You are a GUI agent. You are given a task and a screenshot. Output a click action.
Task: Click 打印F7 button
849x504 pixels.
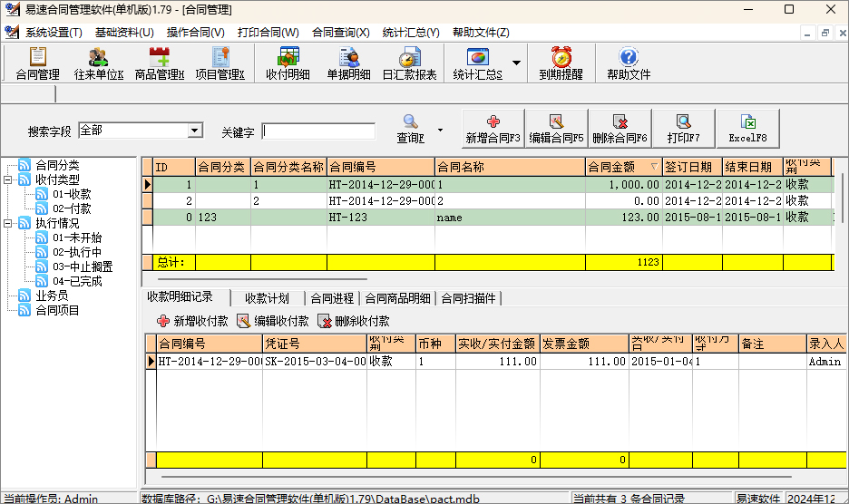click(x=683, y=129)
